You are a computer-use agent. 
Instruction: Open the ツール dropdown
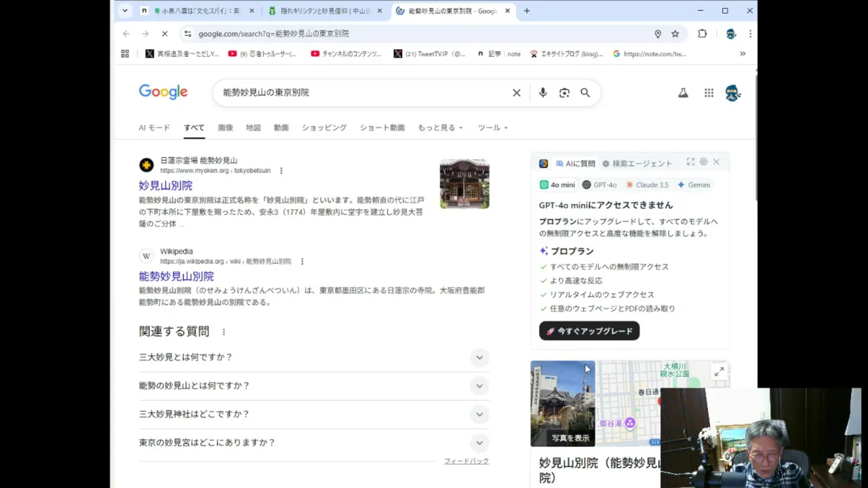point(493,127)
